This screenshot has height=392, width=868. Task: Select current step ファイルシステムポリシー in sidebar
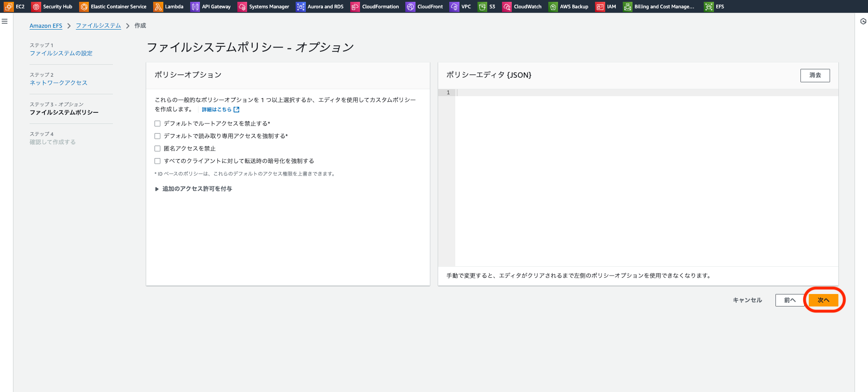click(64, 112)
